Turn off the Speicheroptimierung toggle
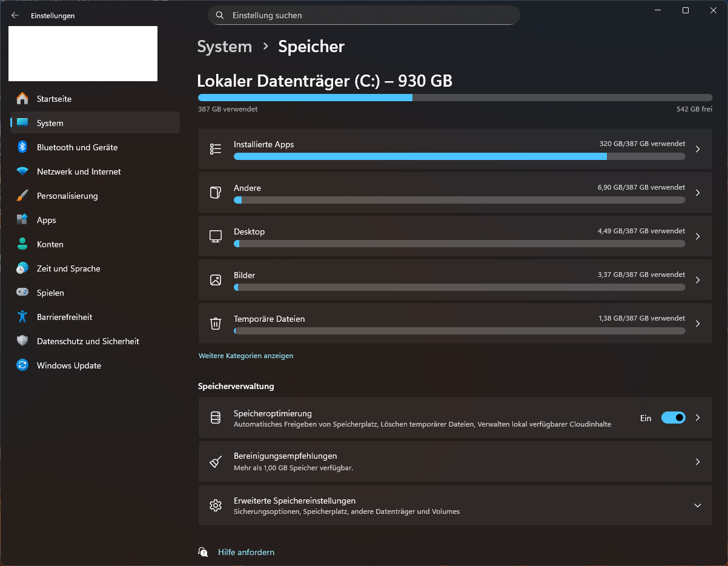This screenshot has width=728, height=566. coord(673,418)
